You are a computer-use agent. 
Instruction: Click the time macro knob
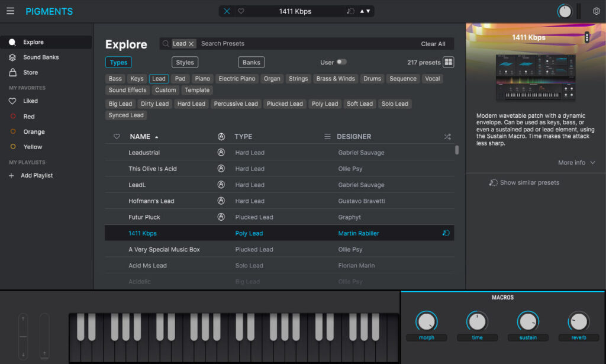pos(477,321)
